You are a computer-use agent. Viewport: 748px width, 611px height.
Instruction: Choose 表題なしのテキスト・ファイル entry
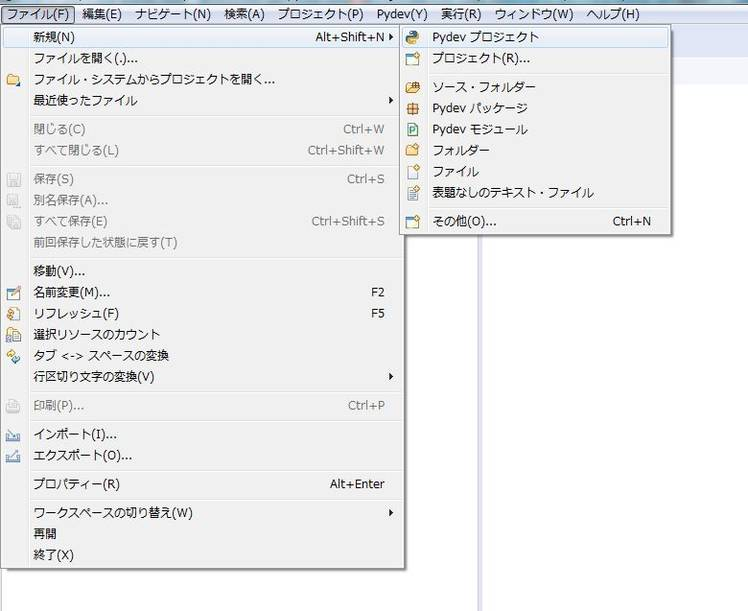pyautogui.click(x=535, y=193)
